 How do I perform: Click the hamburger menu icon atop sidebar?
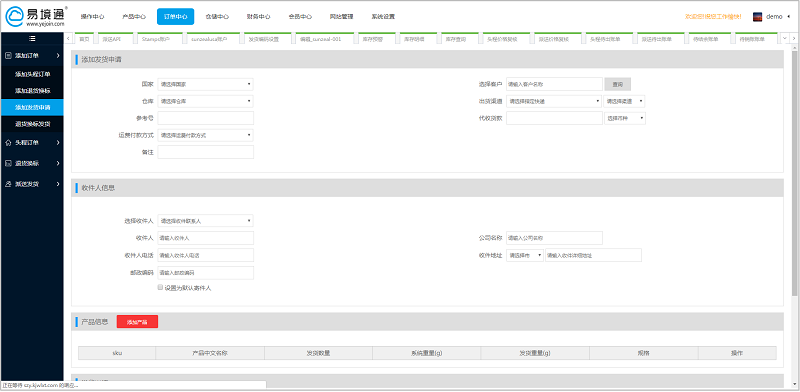coord(32,38)
